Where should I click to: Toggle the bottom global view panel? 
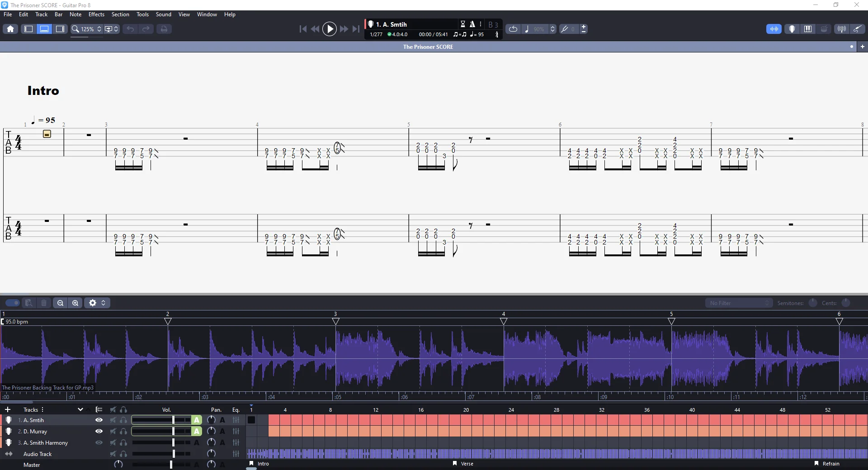(x=44, y=29)
